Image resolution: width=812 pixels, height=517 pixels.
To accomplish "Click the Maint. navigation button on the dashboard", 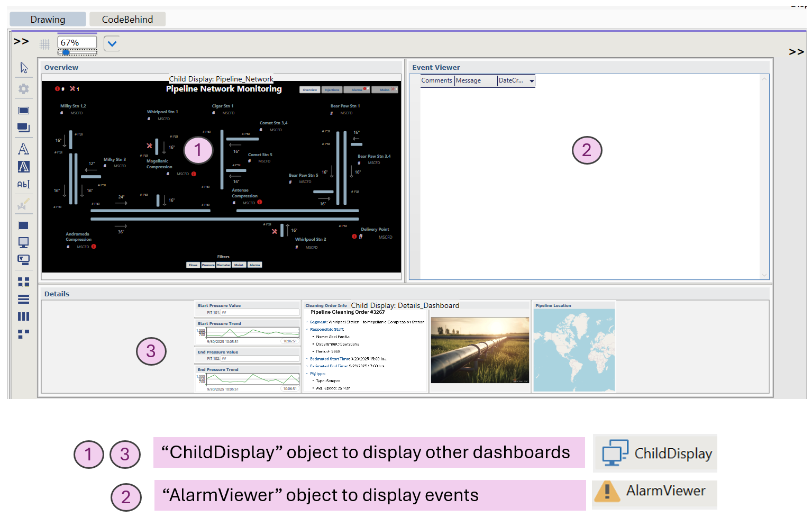I will (385, 89).
